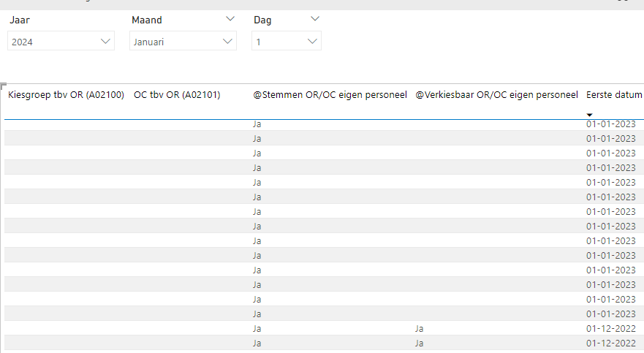This screenshot has width=644, height=353.
Task: Open the Dag dropdown showing 1
Action: tap(287, 41)
